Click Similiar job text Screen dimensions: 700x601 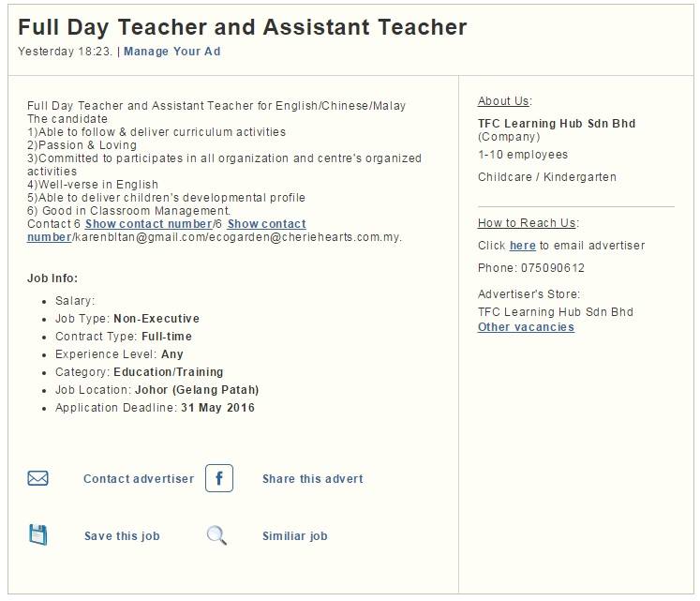294,535
